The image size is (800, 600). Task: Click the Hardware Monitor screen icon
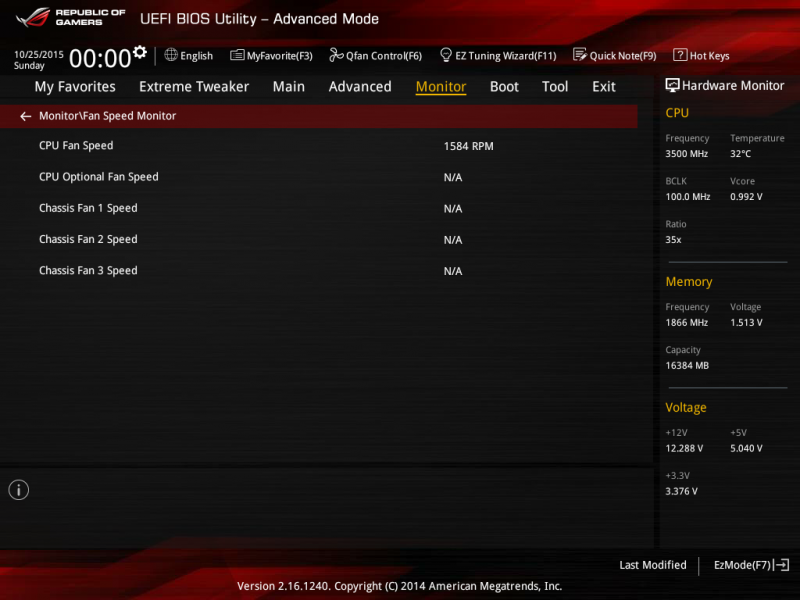[672, 85]
